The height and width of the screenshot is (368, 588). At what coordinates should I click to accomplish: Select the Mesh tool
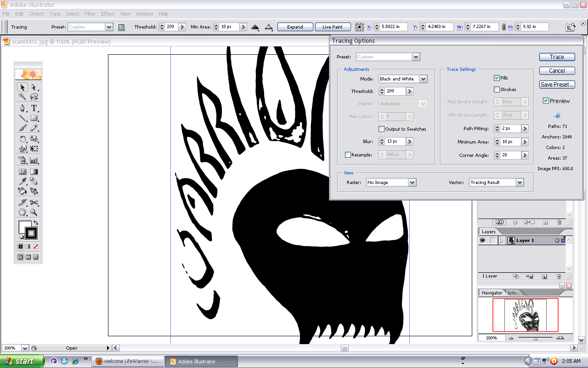pos(22,172)
